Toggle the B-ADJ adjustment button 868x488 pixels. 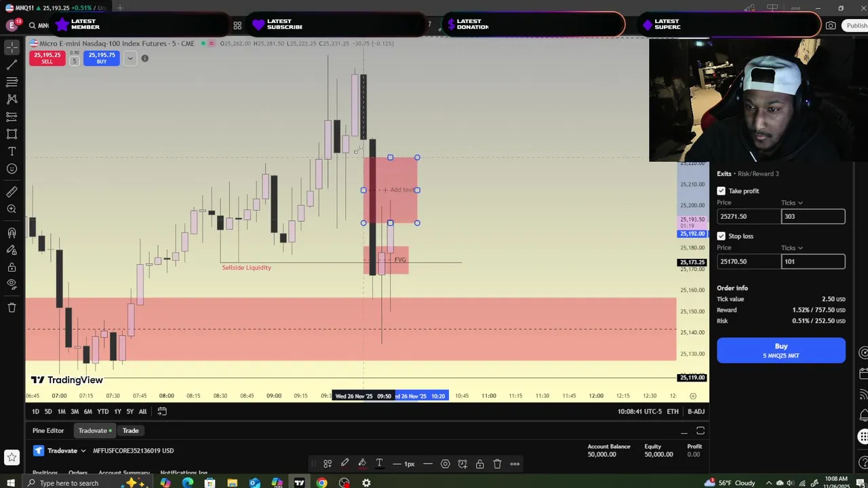click(696, 411)
